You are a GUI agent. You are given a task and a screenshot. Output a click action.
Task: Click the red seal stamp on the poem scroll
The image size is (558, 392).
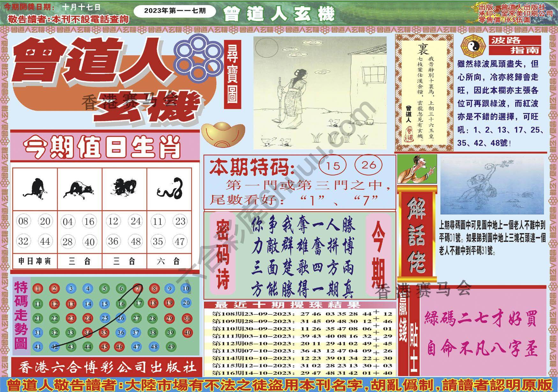[x=409, y=135]
